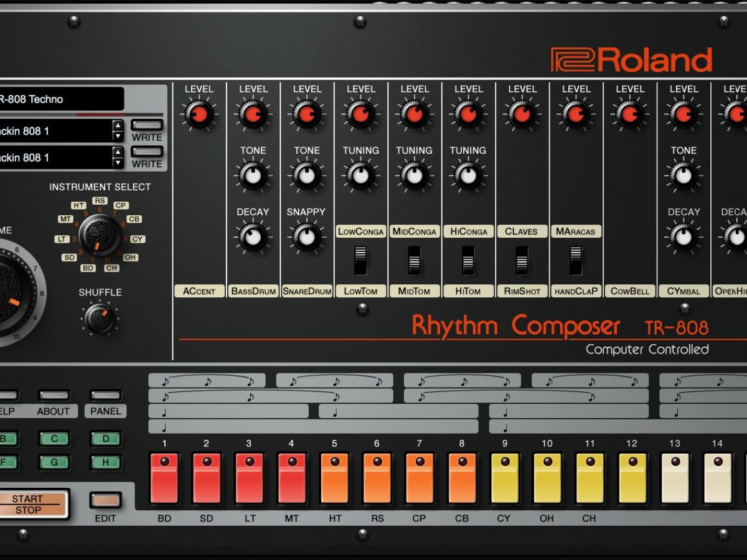Image resolution: width=747 pixels, height=560 pixels.
Task: Click the up arrow of the upper preset selector
Action: (118, 126)
